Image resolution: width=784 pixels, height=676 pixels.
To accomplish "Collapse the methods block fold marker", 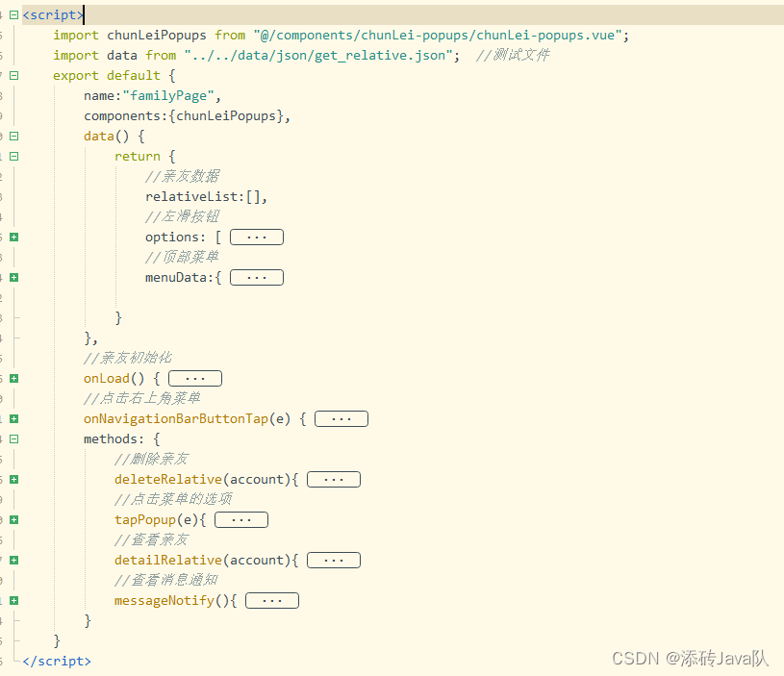I will coord(14,438).
